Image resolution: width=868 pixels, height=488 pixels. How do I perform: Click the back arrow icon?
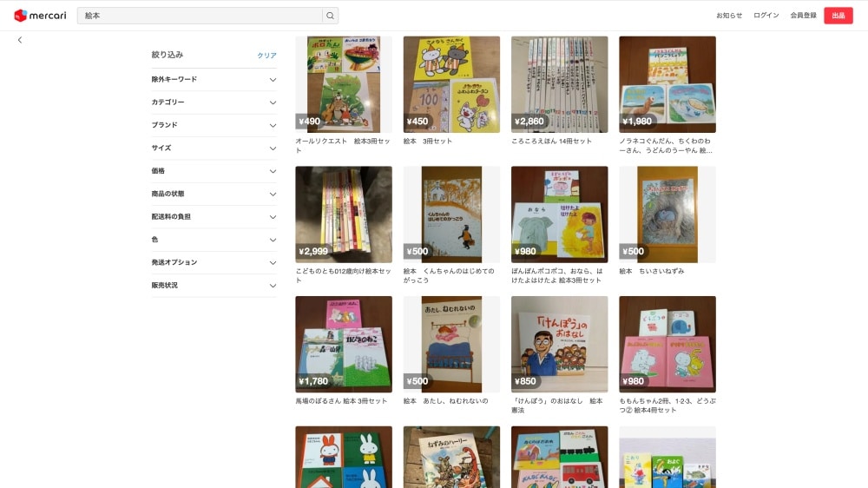click(x=20, y=40)
